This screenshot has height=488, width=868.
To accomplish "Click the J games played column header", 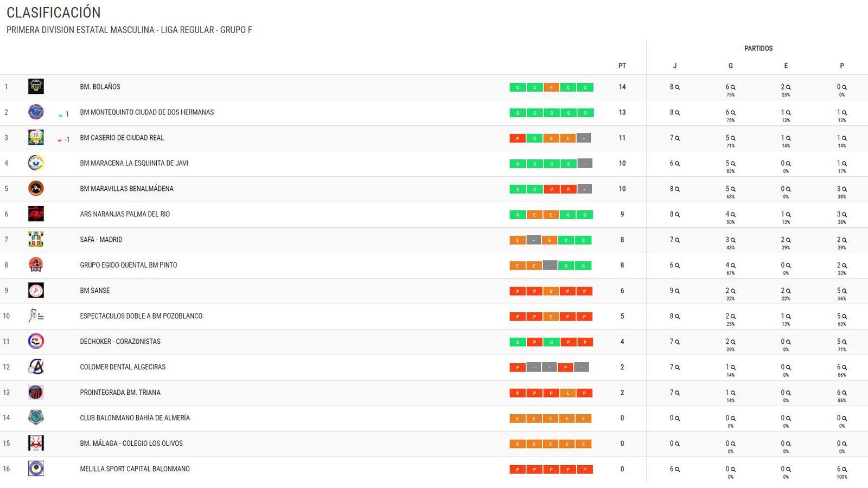I will click(x=674, y=66).
